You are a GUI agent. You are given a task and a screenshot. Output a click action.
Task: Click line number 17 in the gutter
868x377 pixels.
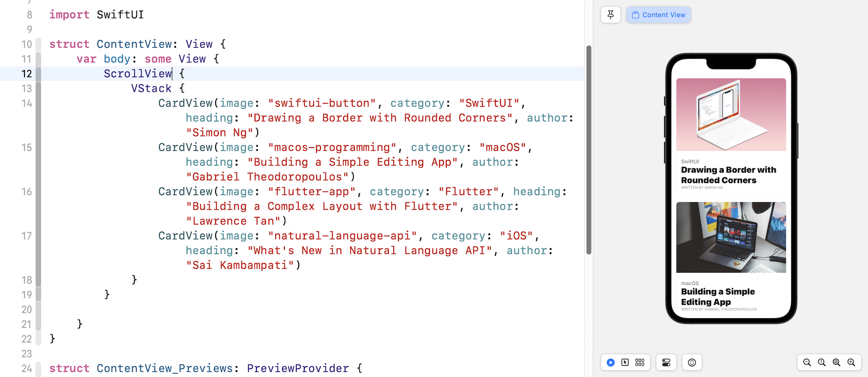pos(27,236)
